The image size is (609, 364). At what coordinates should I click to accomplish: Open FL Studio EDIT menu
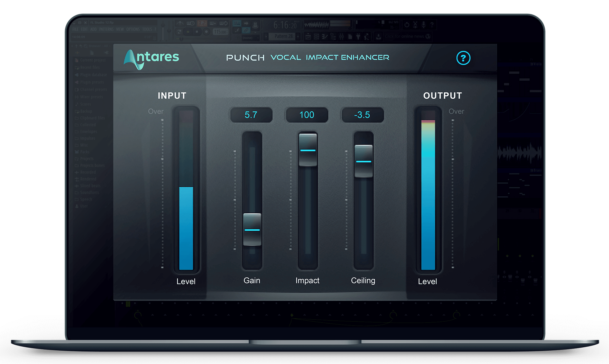tap(84, 29)
